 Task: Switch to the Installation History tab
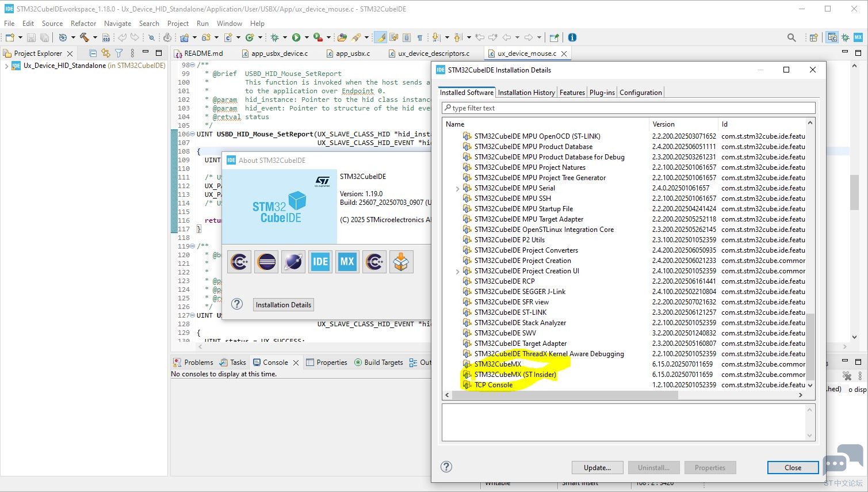[526, 92]
